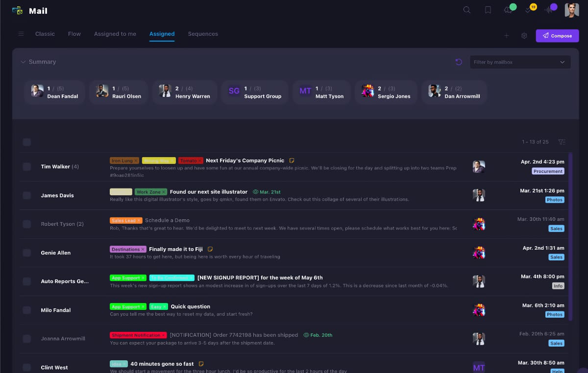Filter by assignee Rauri Olsen
The image size is (588, 373).
(x=119, y=92)
